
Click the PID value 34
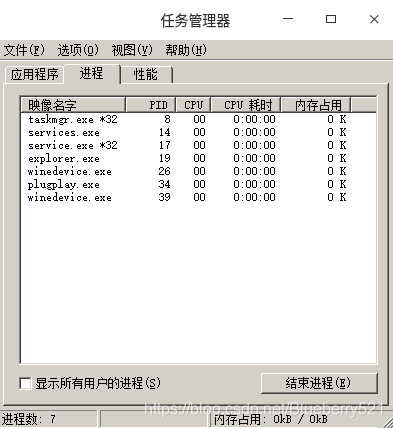[165, 184]
